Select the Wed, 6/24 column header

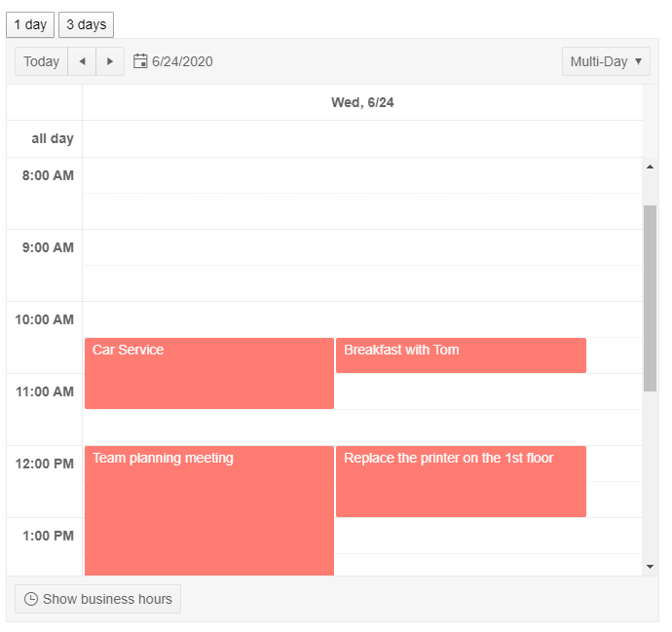point(362,102)
